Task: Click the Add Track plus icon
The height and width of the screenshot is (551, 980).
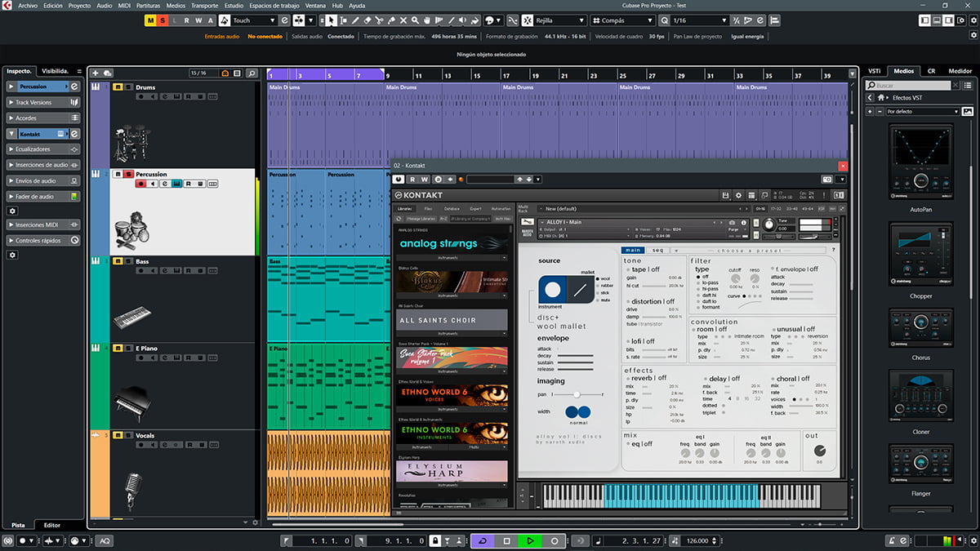Action: 96,73
